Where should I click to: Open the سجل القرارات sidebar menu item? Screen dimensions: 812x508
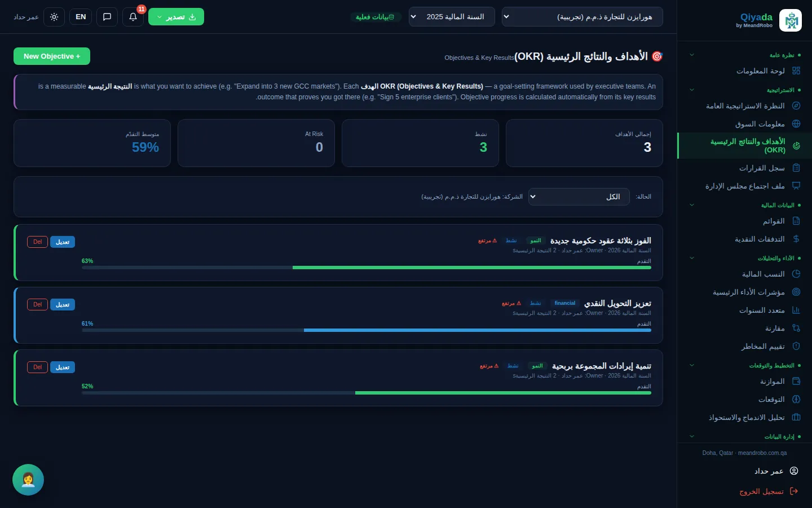tap(744, 168)
